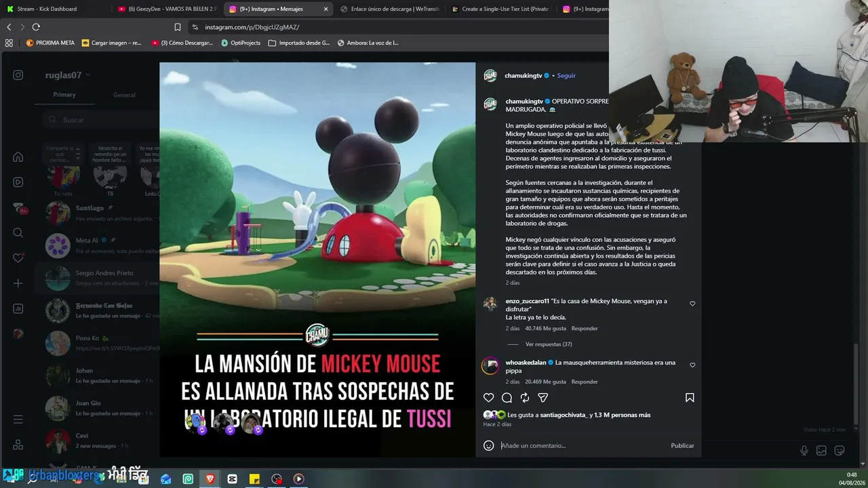The width and height of the screenshot is (868, 488).
Task: Open the Pisea Ko conversation
Action: click(98, 343)
